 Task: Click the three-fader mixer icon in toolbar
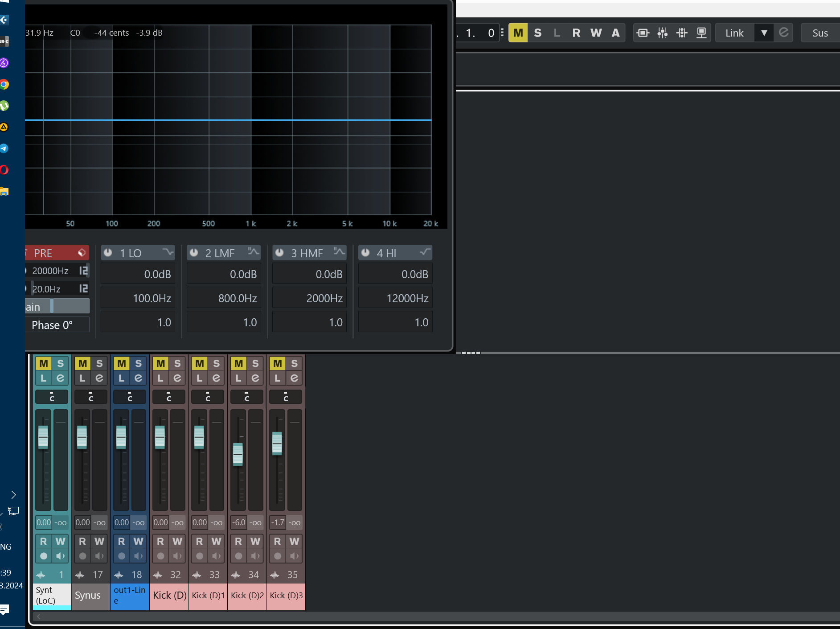pos(662,33)
